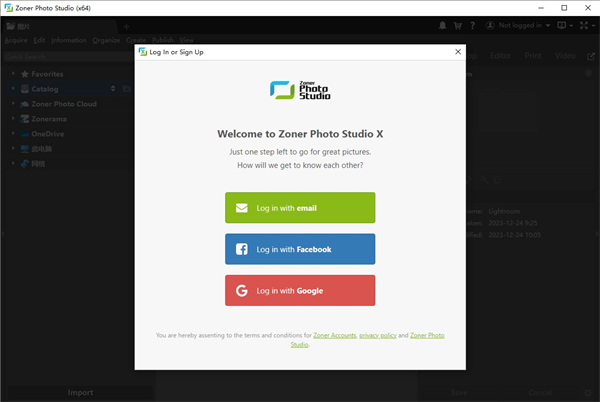Viewport: 600px width, 402px height.
Task: Click the external window icon beside Video
Action: (591, 56)
